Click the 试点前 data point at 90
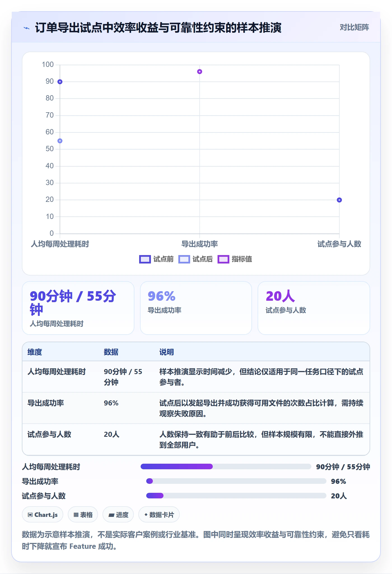 [x=60, y=82]
